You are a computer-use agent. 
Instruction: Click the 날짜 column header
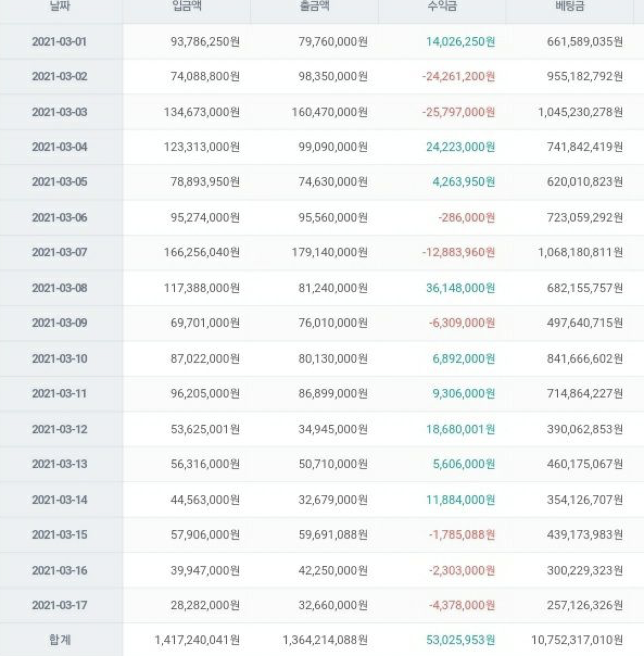coord(59,8)
